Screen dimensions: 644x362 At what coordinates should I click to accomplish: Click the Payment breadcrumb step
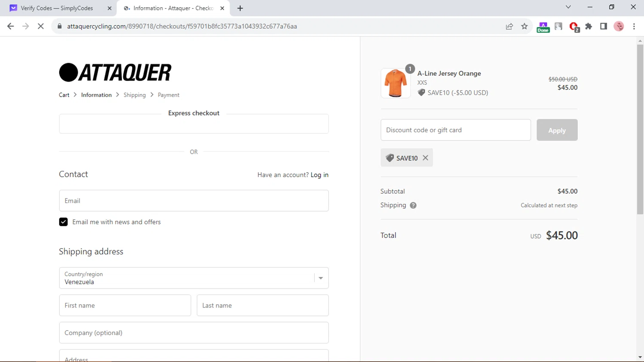[x=168, y=95]
